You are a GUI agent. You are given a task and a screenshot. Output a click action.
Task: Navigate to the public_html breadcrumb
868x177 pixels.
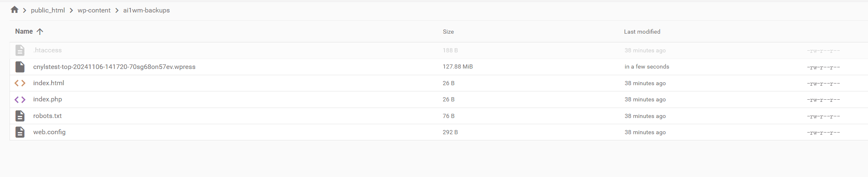48,10
